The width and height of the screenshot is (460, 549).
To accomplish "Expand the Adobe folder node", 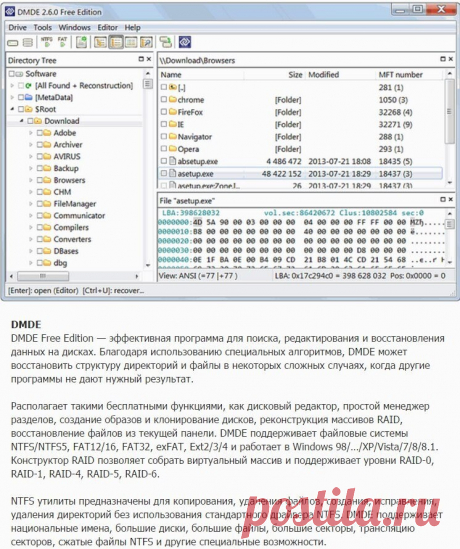I will click(31, 133).
